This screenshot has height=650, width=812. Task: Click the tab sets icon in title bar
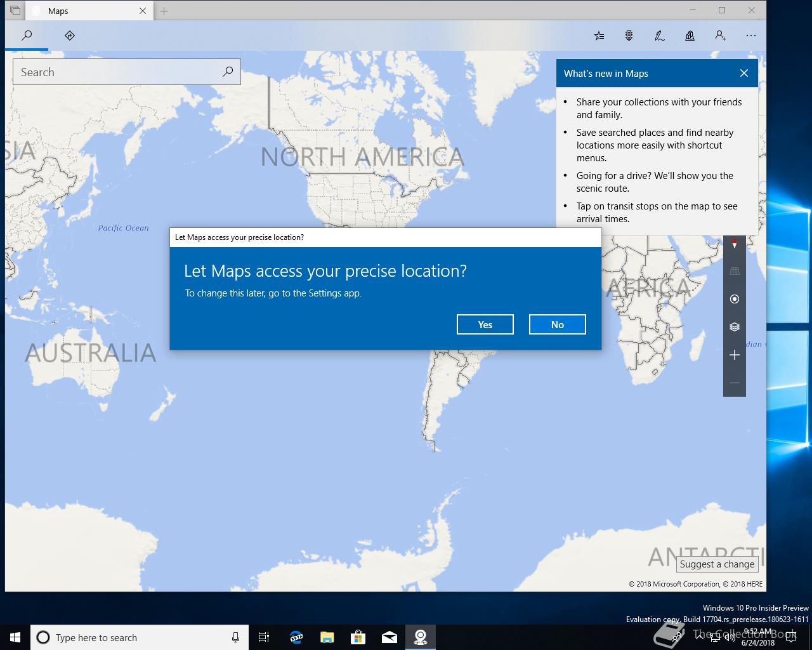15,11
